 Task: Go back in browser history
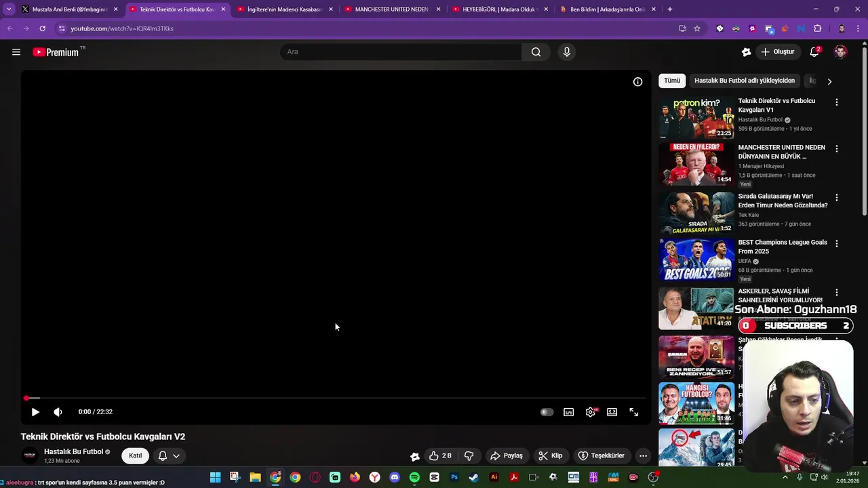click(x=9, y=28)
